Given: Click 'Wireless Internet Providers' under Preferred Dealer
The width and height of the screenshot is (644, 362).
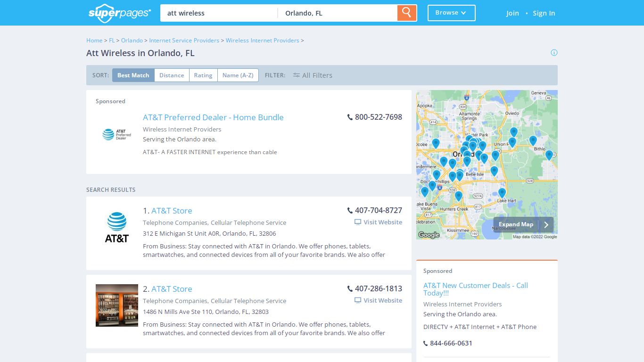Looking at the screenshot, I should (182, 129).
